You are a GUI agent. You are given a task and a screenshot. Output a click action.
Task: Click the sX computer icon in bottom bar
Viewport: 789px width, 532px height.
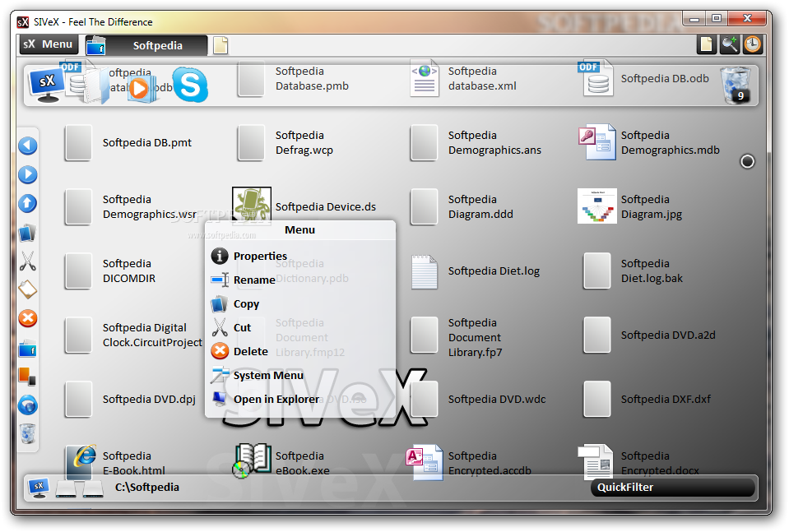(x=39, y=488)
